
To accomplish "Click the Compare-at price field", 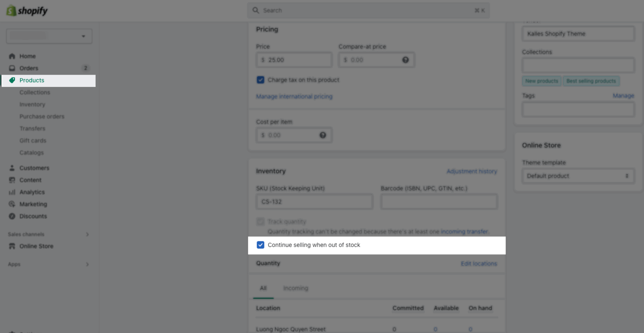I will click(376, 60).
